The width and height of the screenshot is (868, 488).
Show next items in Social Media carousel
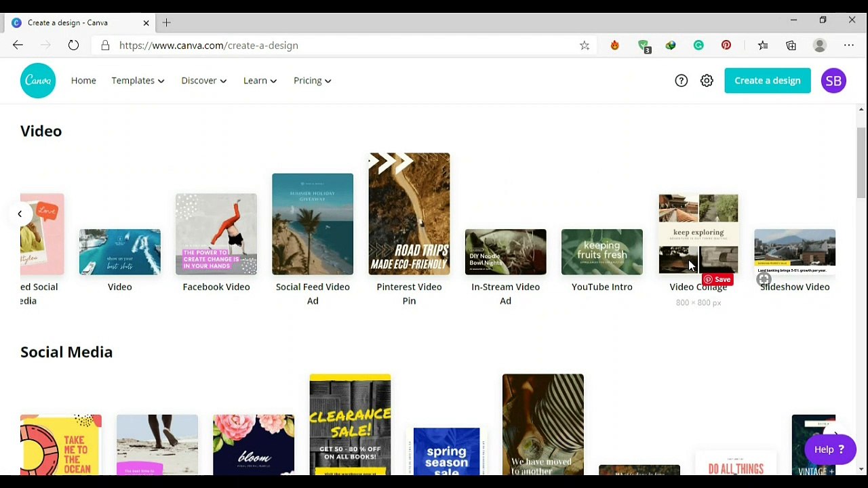[835, 434]
